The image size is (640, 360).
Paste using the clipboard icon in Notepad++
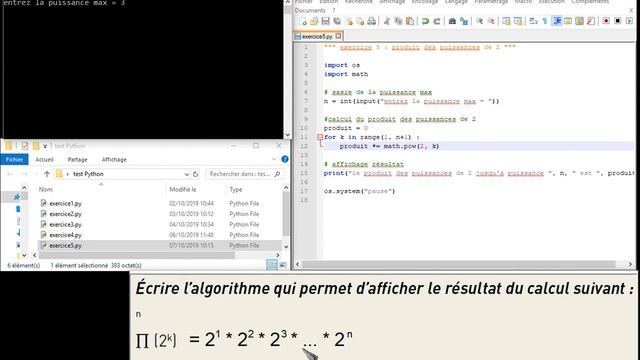410,21
